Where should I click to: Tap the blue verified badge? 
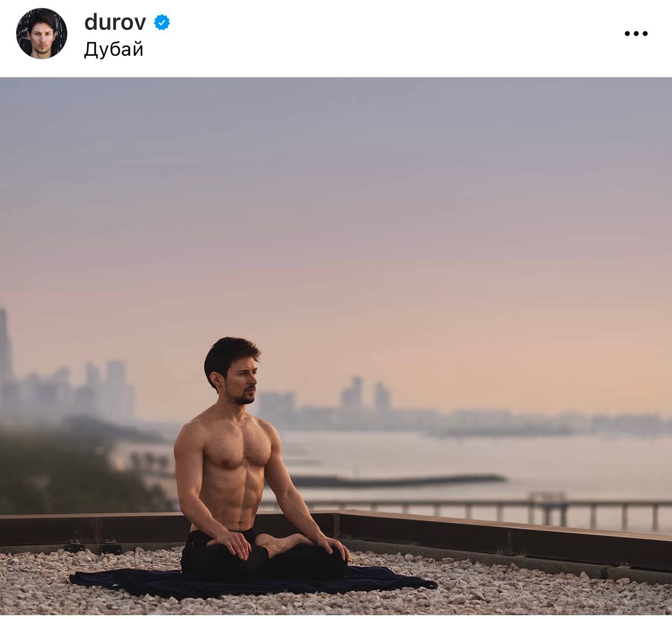coord(162,22)
